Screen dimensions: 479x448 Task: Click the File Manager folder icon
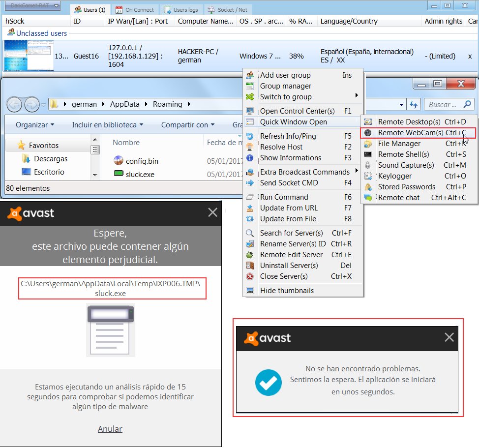(x=368, y=144)
